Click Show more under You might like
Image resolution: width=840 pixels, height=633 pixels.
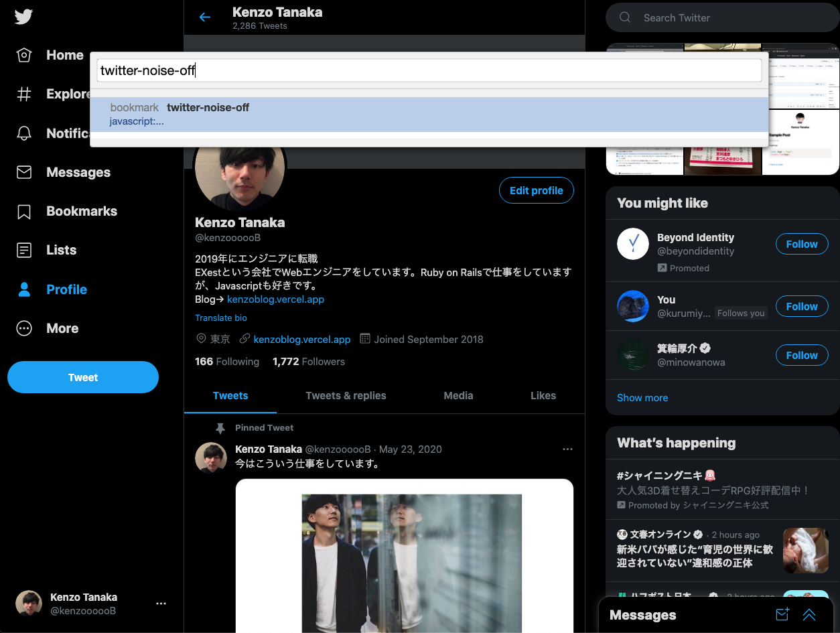(x=642, y=398)
